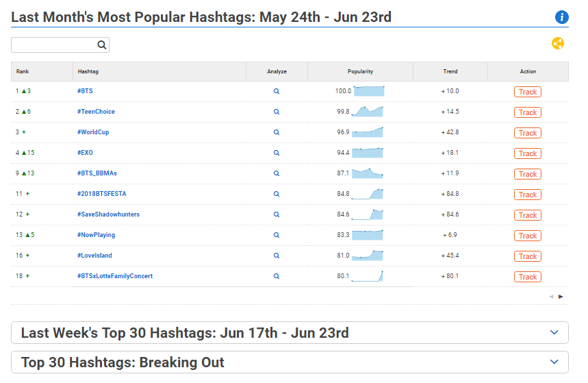Open the #2018BTSFESTA hashtag link
The image size is (588, 383).
coord(101,194)
